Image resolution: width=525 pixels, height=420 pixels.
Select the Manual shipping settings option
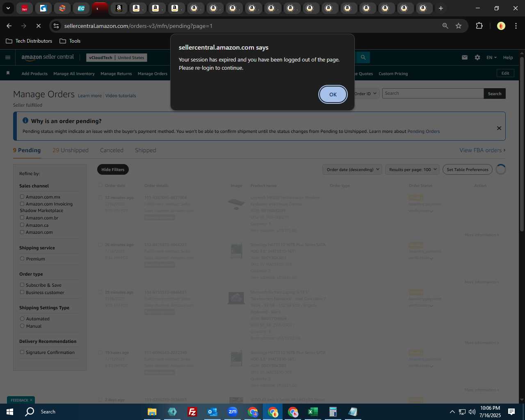click(x=22, y=326)
